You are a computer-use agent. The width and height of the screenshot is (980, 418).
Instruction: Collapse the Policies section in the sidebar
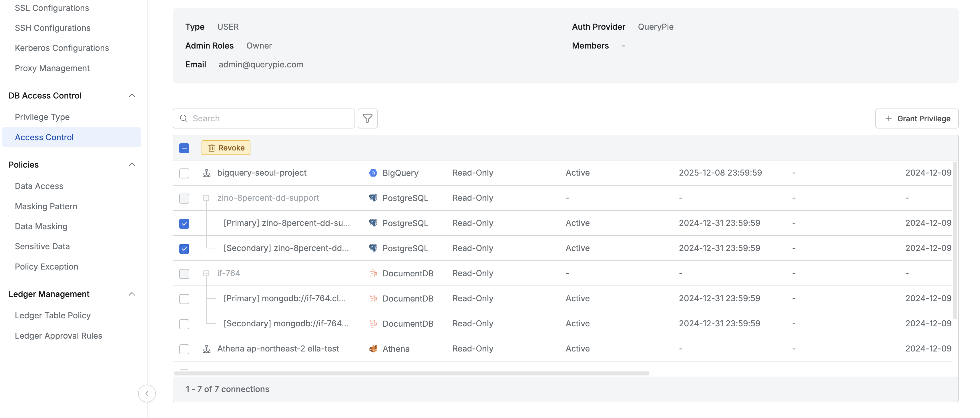pyautogui.click(x=132, y=164)
